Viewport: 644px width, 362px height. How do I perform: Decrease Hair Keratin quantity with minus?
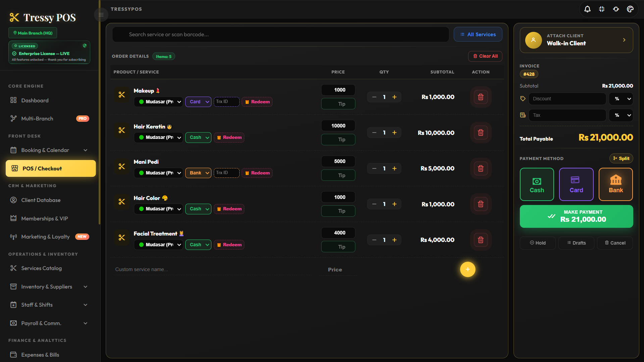pyautogui.click(x=374, y=133)
